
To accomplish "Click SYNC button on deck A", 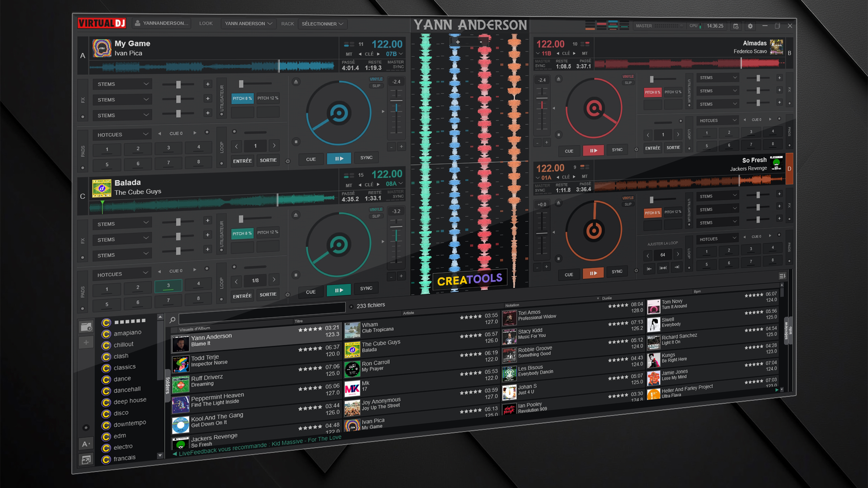I will [366, 158].
